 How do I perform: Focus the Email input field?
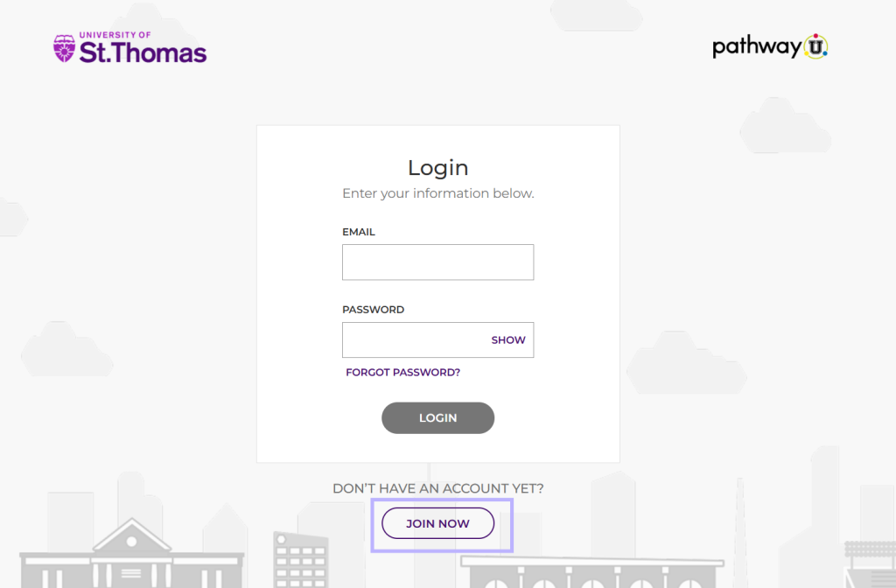437,262
